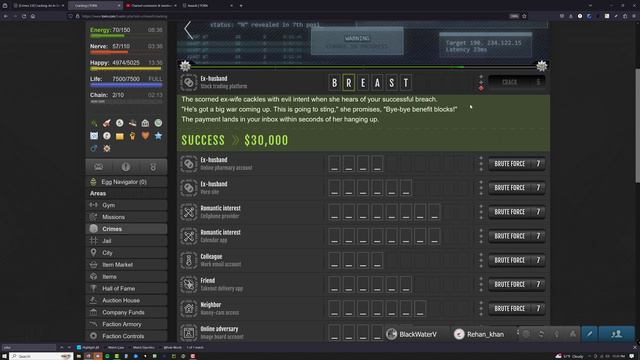Click the blue star status icon
Image resolution: width=640 pixels, height=360 pixels.
158,136
